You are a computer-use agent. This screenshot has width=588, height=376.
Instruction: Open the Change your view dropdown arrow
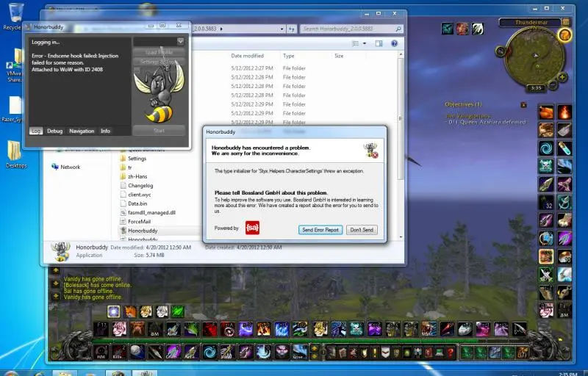[x=364, y=44]
